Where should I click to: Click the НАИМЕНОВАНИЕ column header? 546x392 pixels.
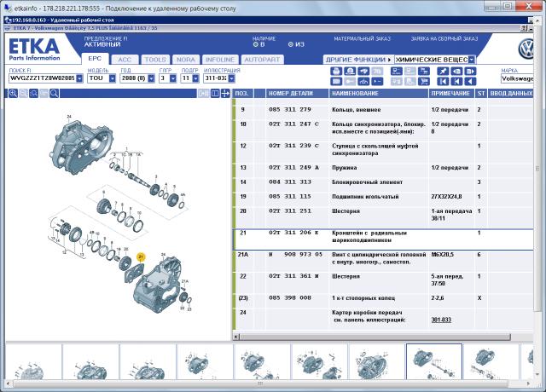pyautogui.click(x=379, y=93)
